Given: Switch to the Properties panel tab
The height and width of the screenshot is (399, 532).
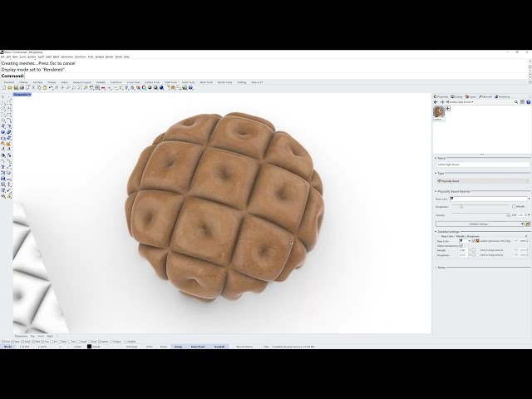Looking at the screenshot, I should click(x=441, y=96).
